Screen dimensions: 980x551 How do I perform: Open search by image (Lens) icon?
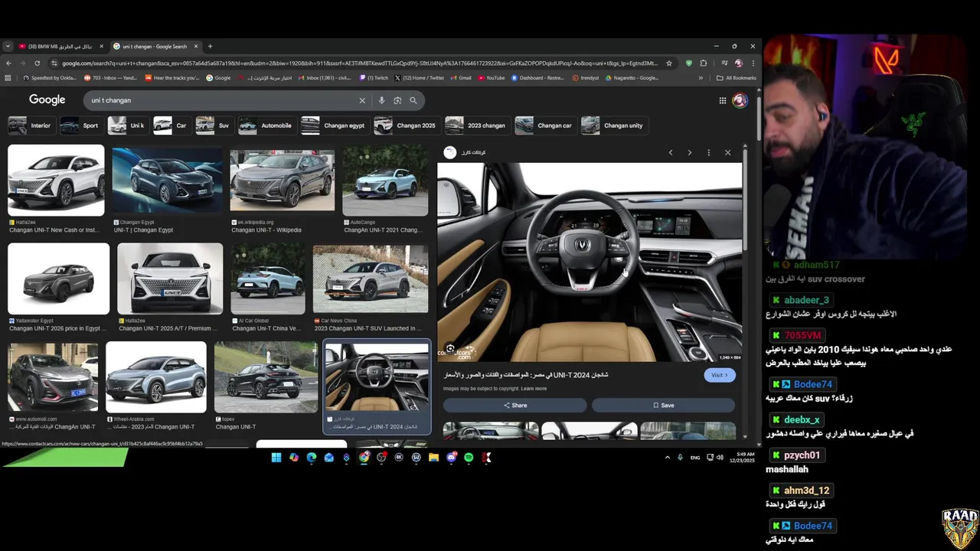(397, 100)
